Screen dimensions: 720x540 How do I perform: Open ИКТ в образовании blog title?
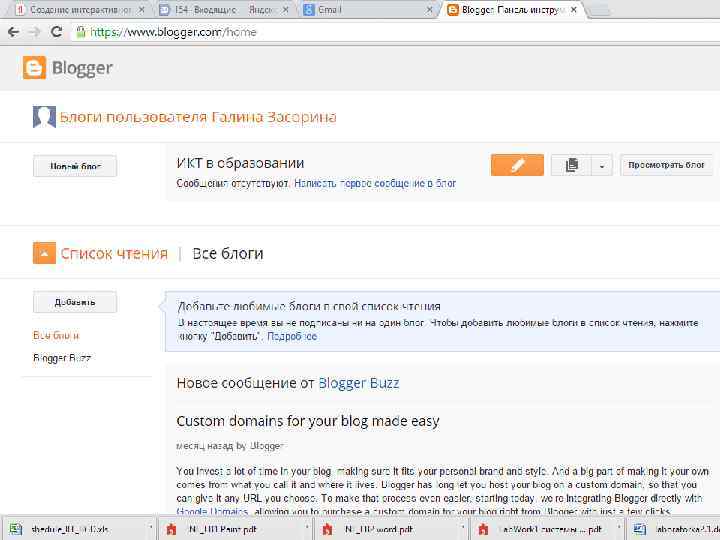click(240, 163)
